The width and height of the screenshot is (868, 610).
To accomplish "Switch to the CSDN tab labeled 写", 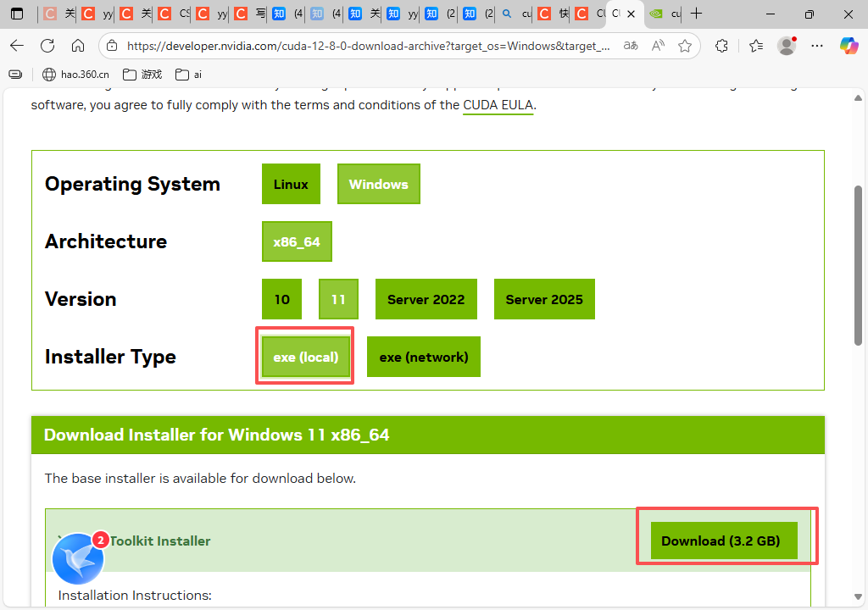I will point(249,14).
